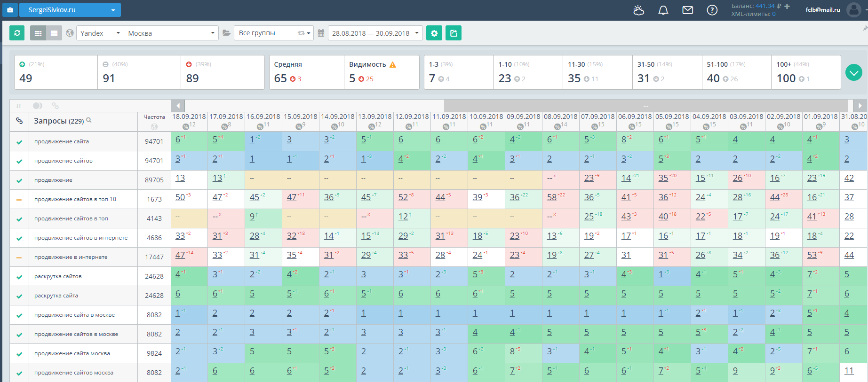
Task: Open the Москва region dropdown
Action: point(171,33)
